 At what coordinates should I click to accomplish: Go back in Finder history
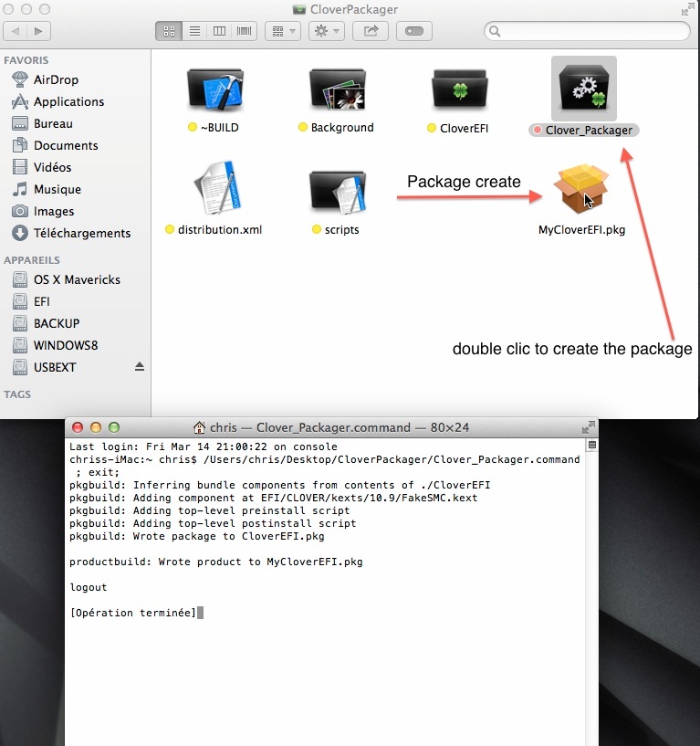coord(16,31)
